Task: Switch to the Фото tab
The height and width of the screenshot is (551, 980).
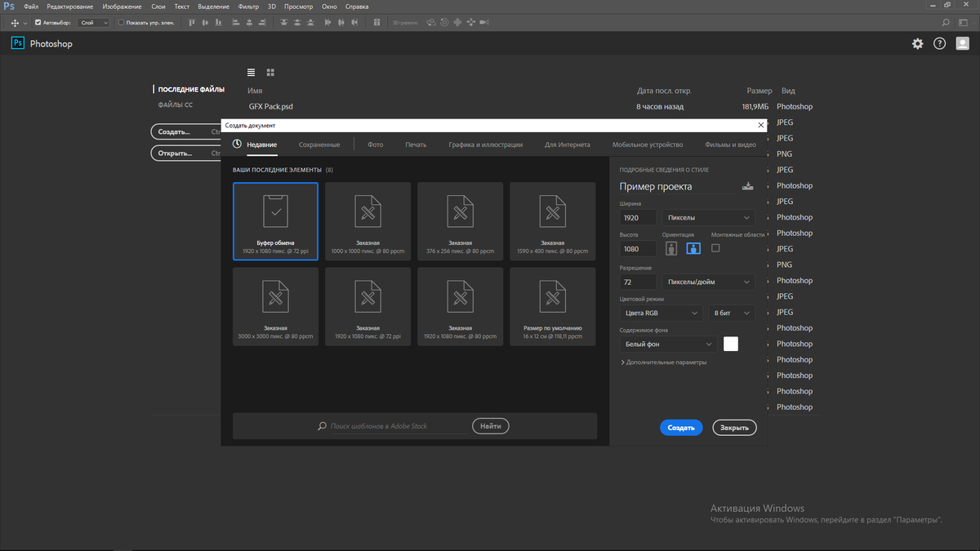Action: pyautogui.click(x=375, y=144)
